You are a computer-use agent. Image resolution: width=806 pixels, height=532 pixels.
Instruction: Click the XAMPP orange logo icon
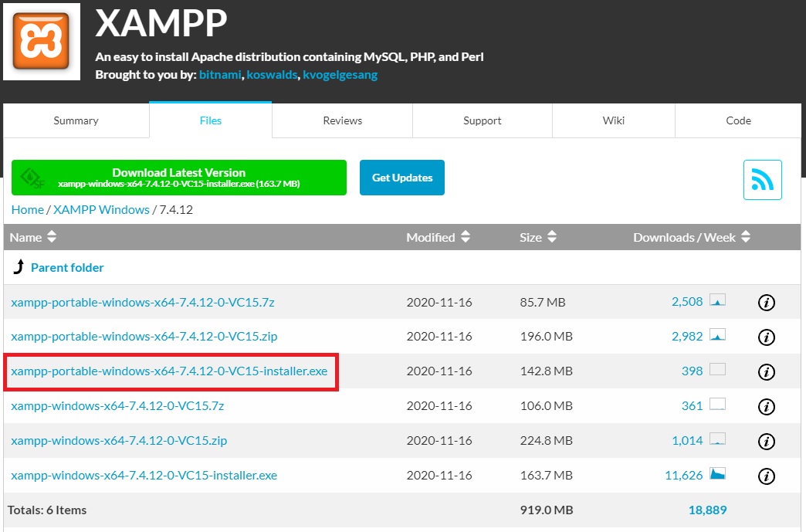pos(42,42)
